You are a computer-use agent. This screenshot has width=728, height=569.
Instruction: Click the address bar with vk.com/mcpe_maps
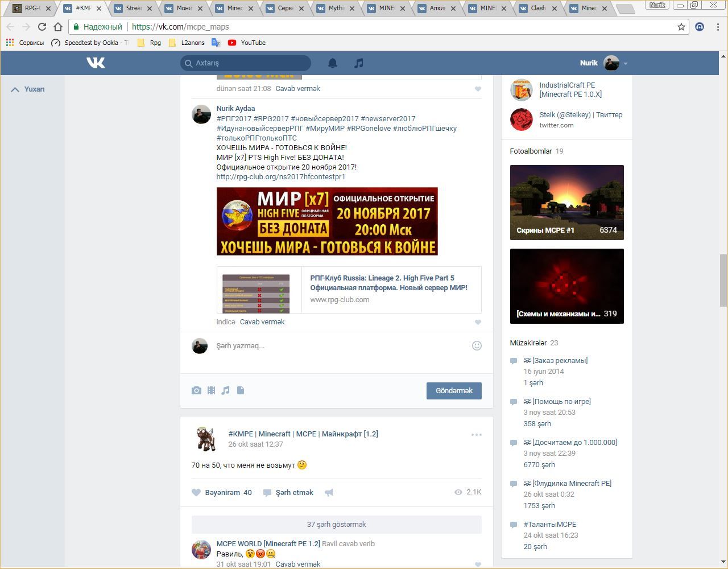[378, 27]
